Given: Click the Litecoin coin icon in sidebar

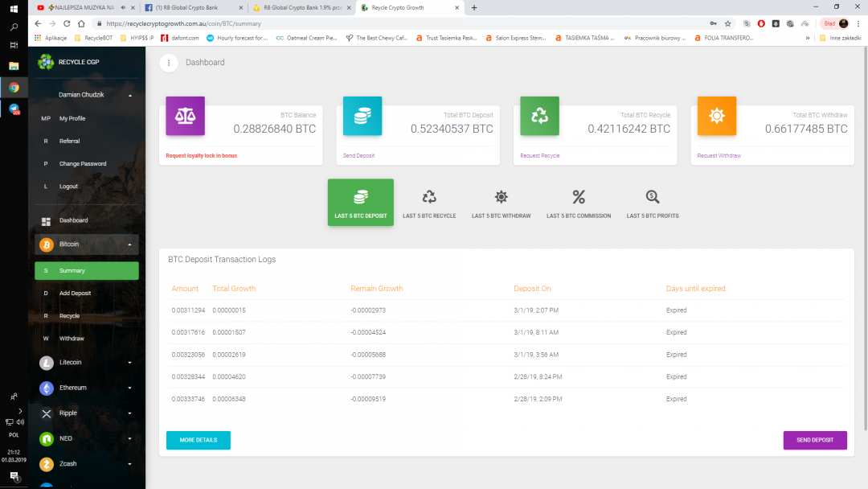Looking at the screenshot, I should click(47, 363).
